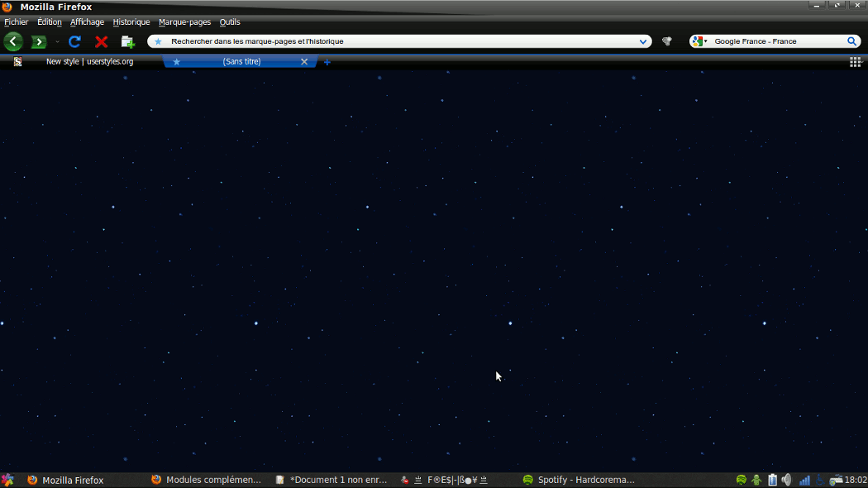Reload the page with the blue refresh icon
Screen dimensions: 868x488
[74, 41]
